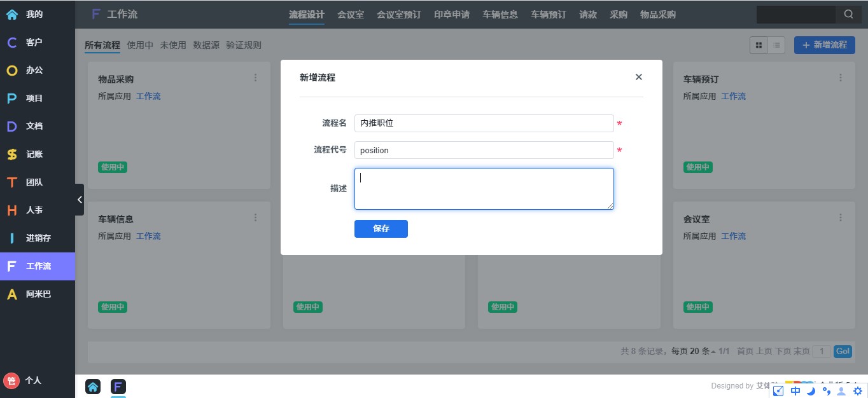The height and width of the screenshot is (398, 868).
Task: Click the home icon in bottom taskbar
Action: tap(93, 387)
